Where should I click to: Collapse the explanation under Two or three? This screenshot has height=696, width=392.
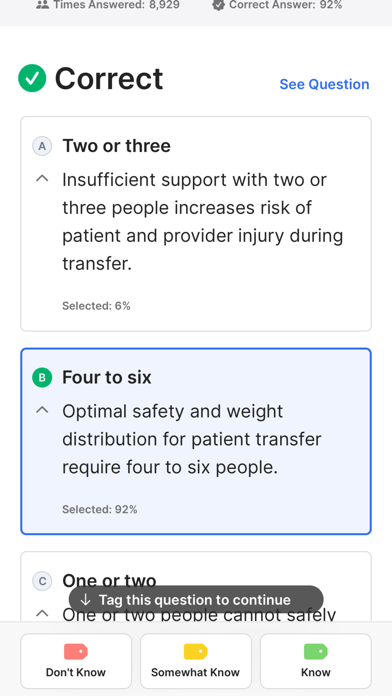(x=42, y=178)
